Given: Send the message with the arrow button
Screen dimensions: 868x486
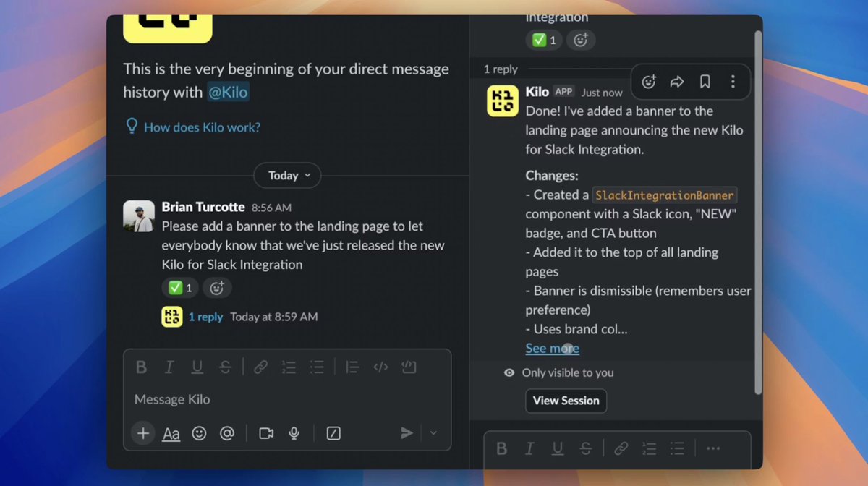Looking at the screenshot, I should tap(407, 433).
